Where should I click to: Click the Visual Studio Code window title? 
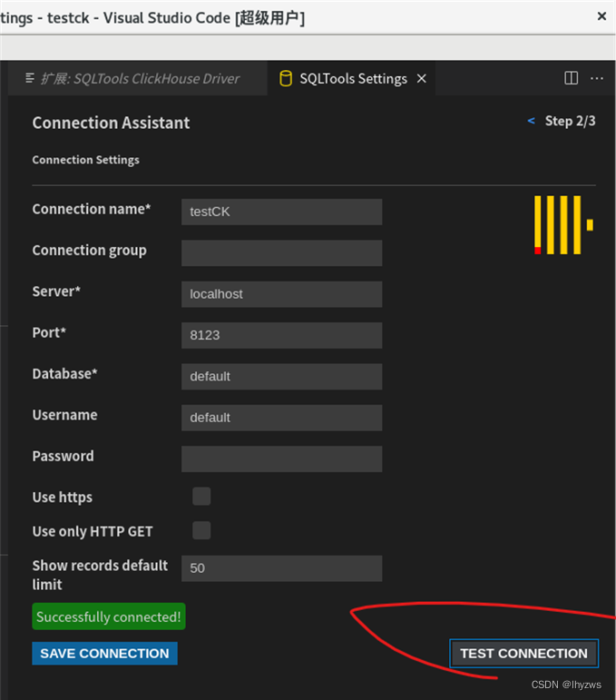[152, 18]
